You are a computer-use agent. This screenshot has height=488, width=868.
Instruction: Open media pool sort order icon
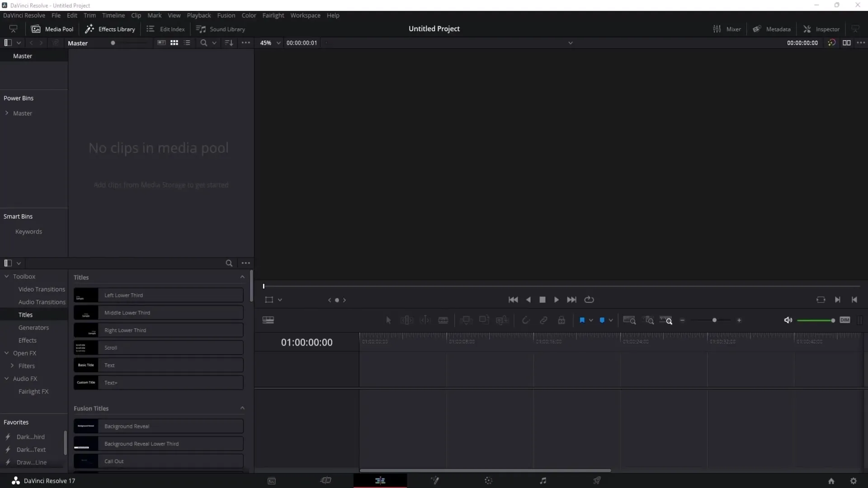(x=229, y=43)
